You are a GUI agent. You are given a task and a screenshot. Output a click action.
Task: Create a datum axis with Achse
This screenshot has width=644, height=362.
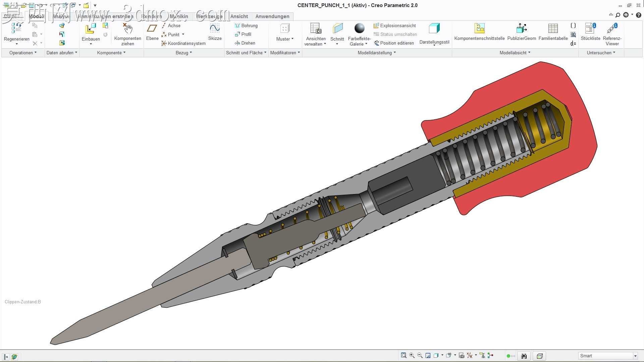click(171, 26)
